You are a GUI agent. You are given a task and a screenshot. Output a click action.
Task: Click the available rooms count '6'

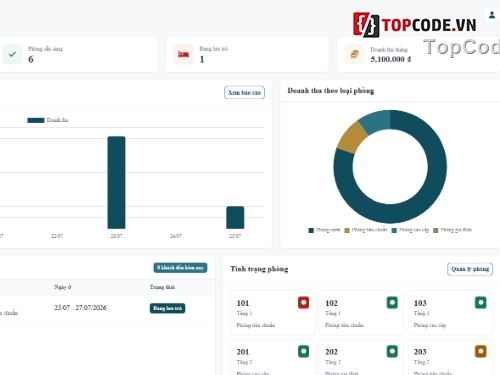point(31,59)
